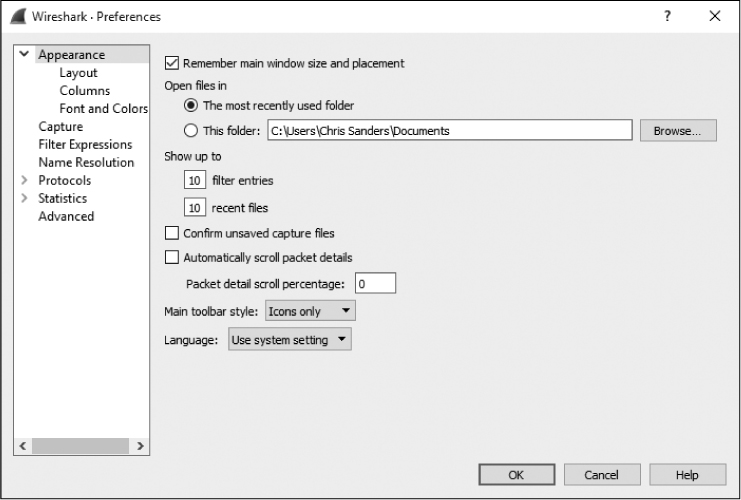Open Font and Colors preferences

coord(103,109)
